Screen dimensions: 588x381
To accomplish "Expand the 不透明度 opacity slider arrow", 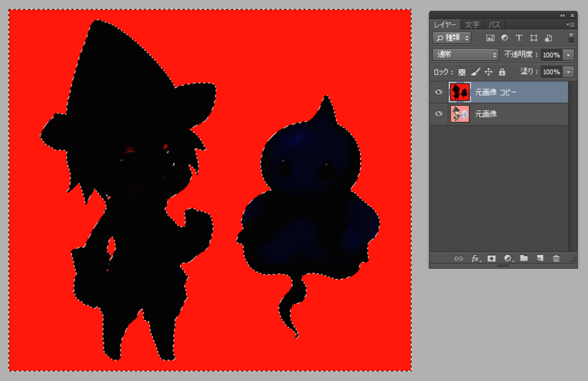I will coord(569,55).
